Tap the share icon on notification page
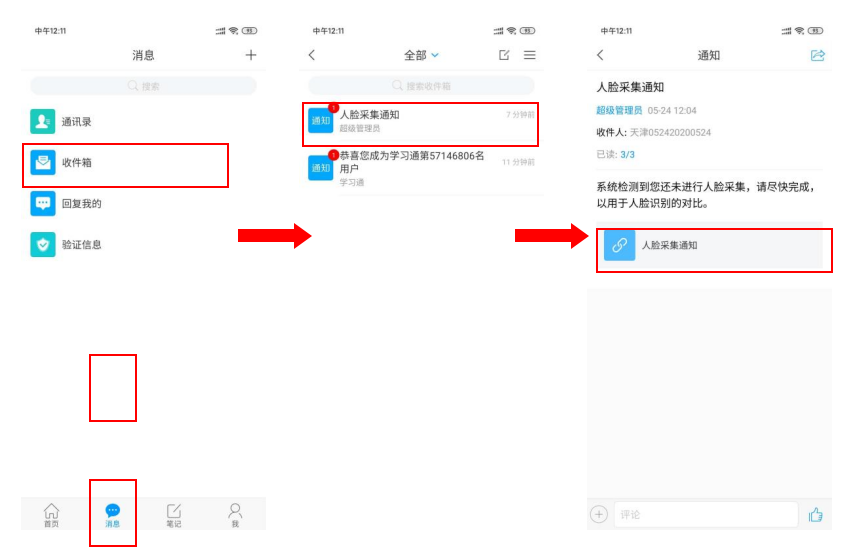Image resolution: width=865 pixels, height=559 pixels. (x=818, y=55)
